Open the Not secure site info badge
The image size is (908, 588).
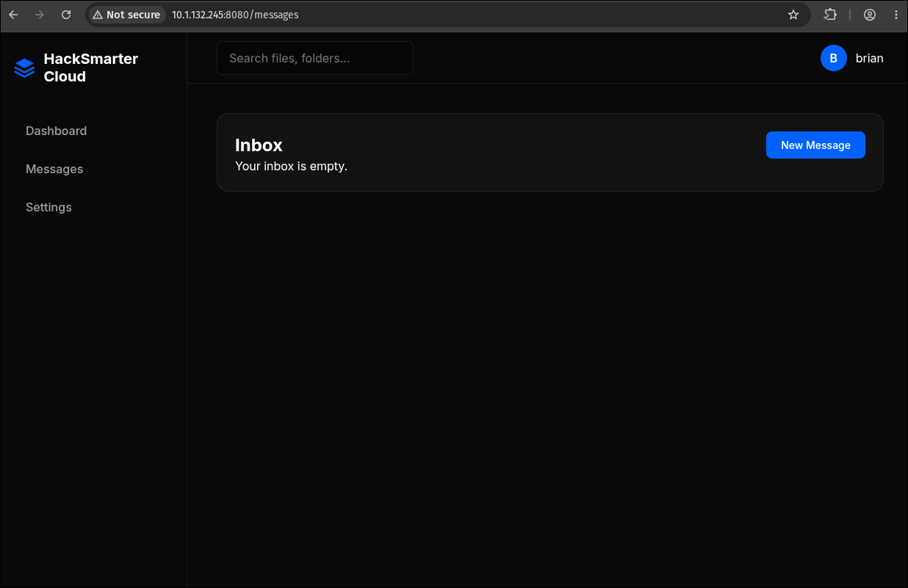(126, 15)
